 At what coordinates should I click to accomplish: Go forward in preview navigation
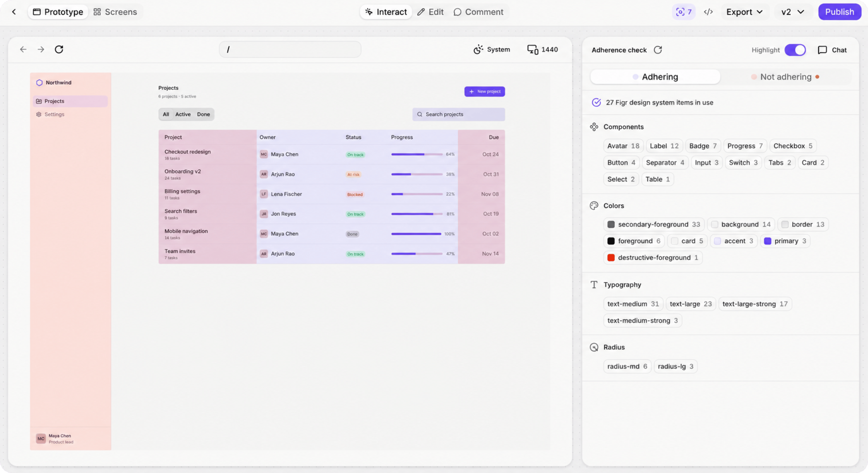click(41, 49)
